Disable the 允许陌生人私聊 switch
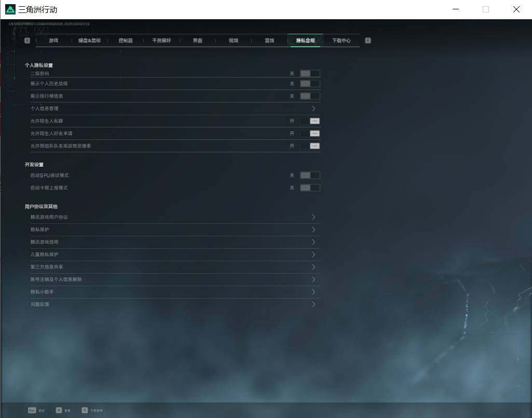Viewport: 532px width, 418px height. [x=310, y=121]
